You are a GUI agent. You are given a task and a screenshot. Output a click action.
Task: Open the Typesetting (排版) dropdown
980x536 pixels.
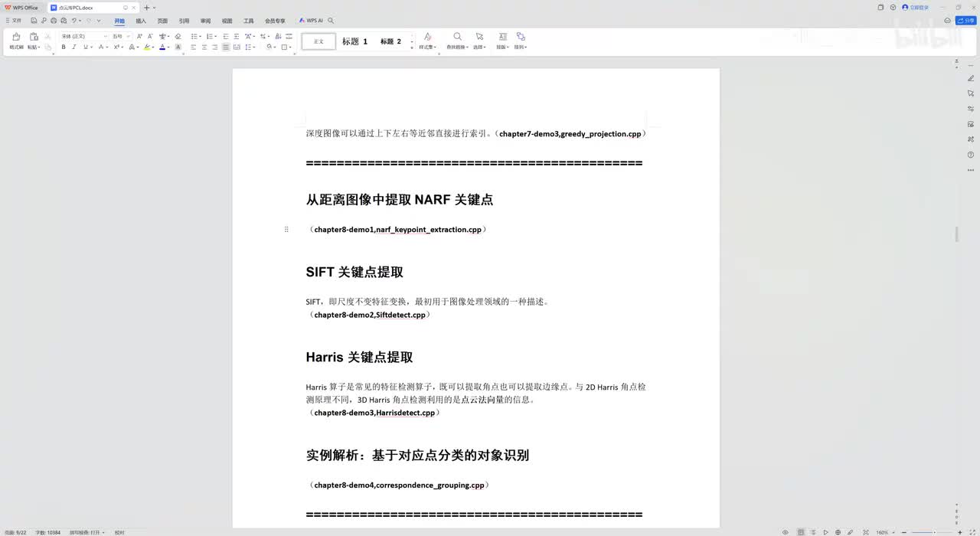click(x=502, y=41)
